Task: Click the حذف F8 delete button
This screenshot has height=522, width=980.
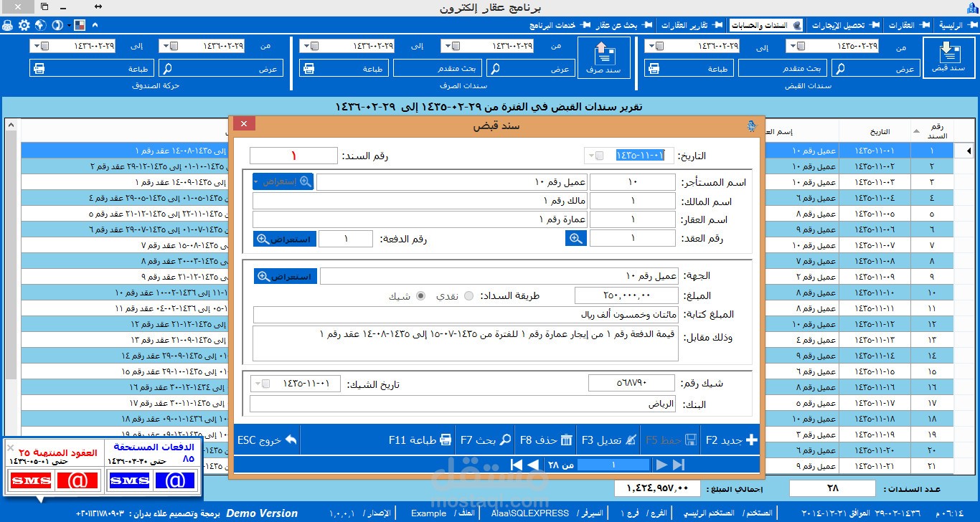Action: coord(547,440)
